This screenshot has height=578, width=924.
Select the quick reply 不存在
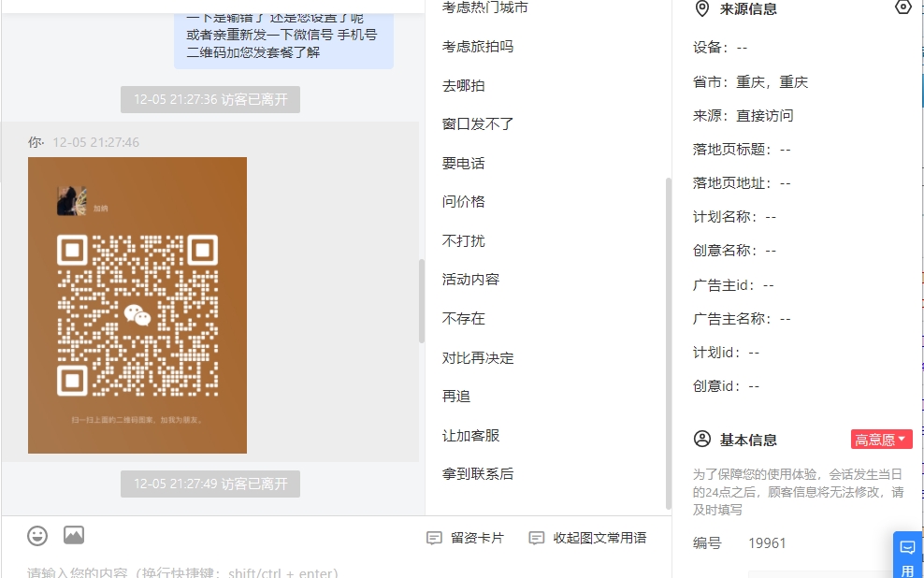[463, 319]
